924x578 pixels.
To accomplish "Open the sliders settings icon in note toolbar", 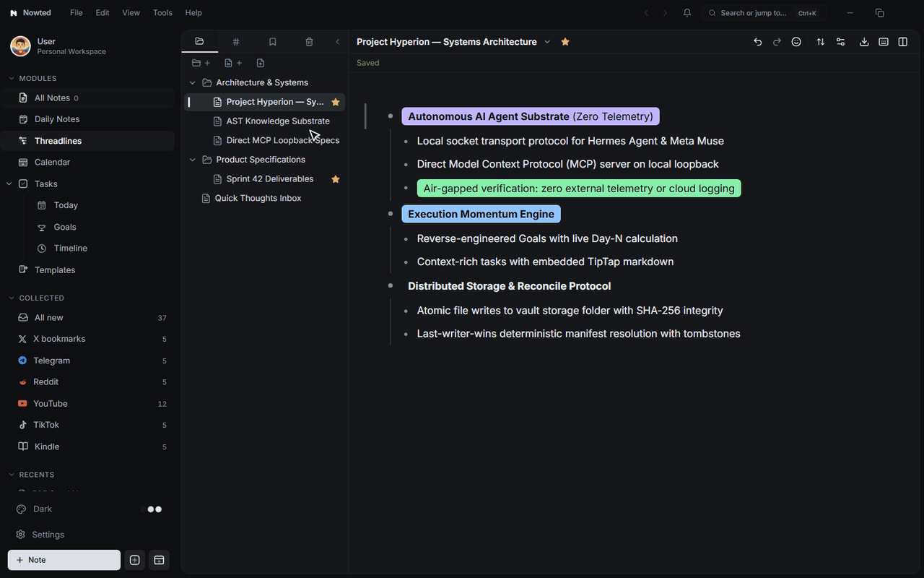I will tap(840, 42).
